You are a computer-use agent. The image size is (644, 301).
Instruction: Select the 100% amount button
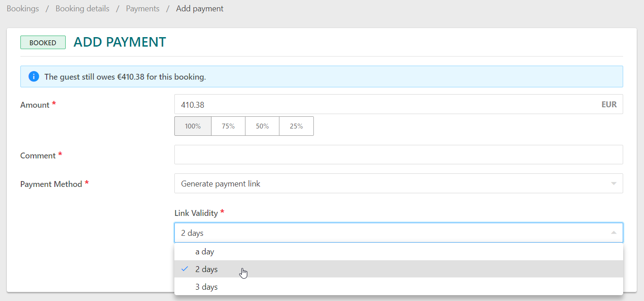coord(193,126)
